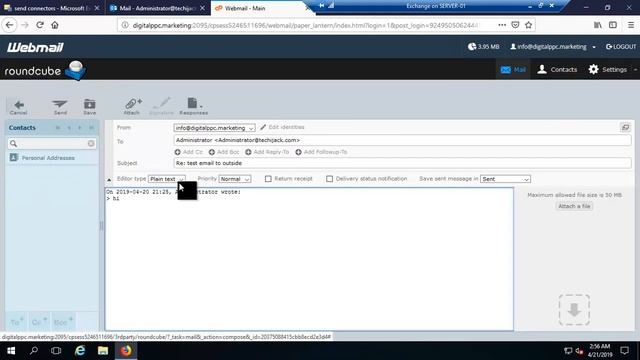Viewport: 640px width, 360px height.
Task: Open Task View on taskbar
Action: 56,351
